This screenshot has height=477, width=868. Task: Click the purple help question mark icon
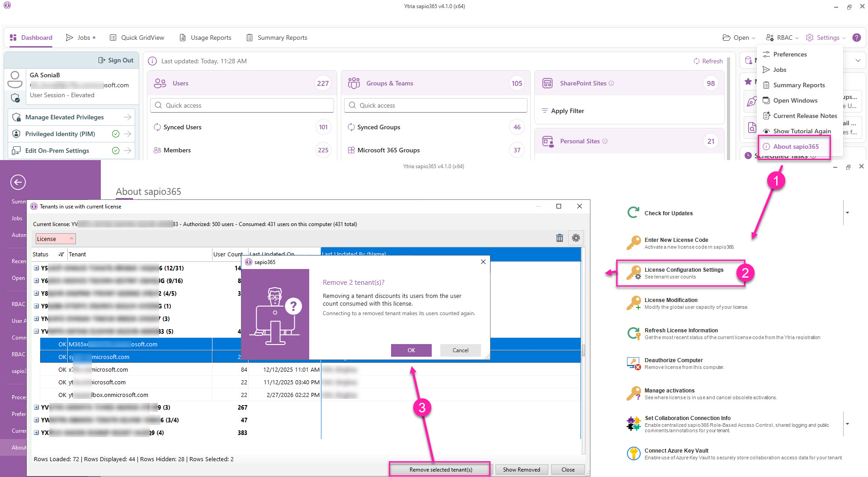[857, 38]
